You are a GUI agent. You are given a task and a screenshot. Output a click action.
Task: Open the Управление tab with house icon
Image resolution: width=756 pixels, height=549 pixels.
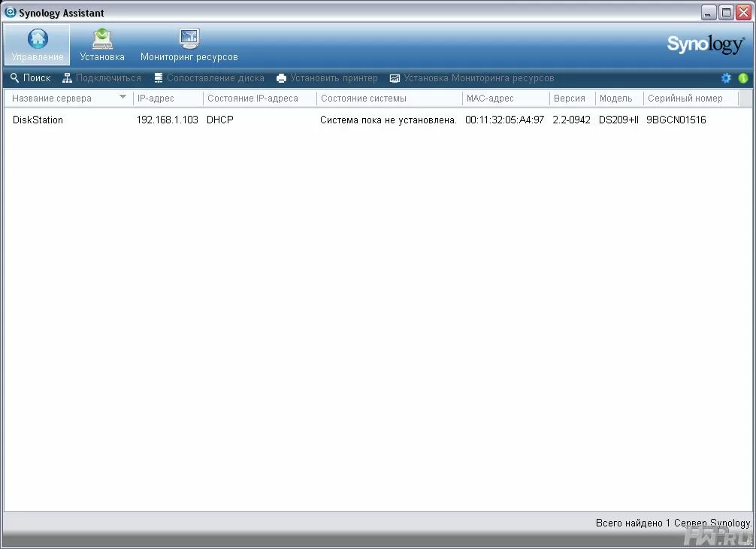(38, 44)
